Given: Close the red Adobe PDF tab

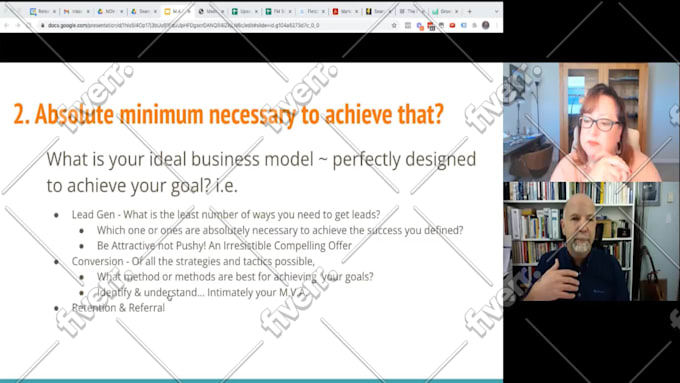Looking at the screenshot, I should 357,12.
